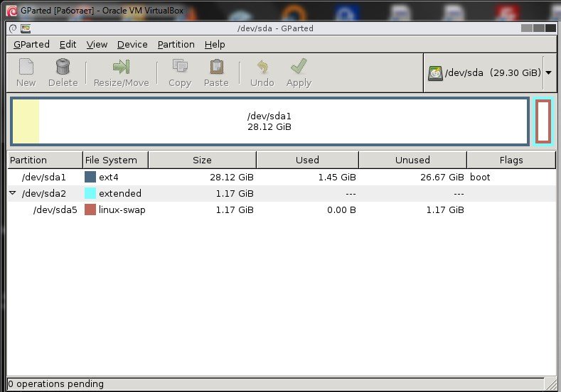
Task: Collapse the /dev/sda2 extended partition tree
Action: [13, 193]
